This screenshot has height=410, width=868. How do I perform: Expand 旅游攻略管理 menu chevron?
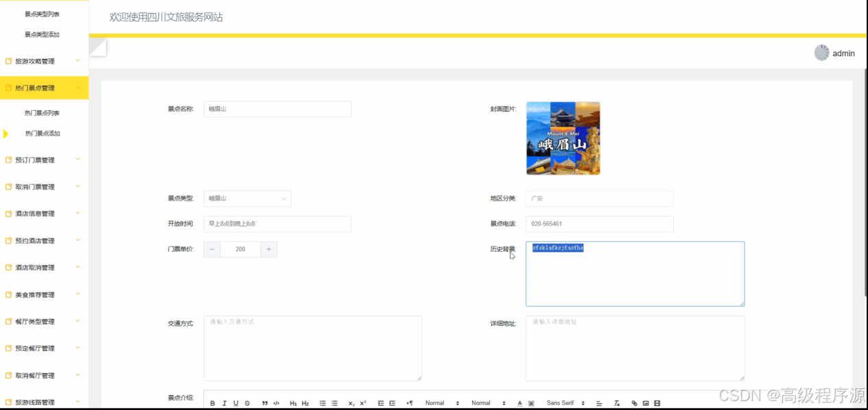[x=78, y=61]
